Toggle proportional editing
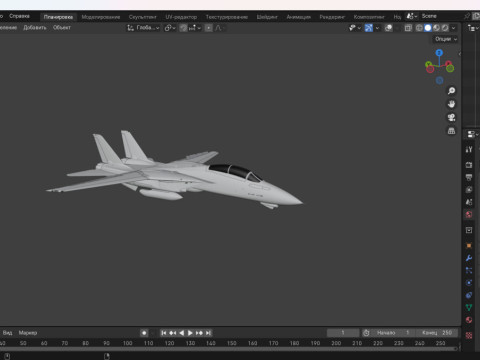480x360 pixels. [209, 28]
